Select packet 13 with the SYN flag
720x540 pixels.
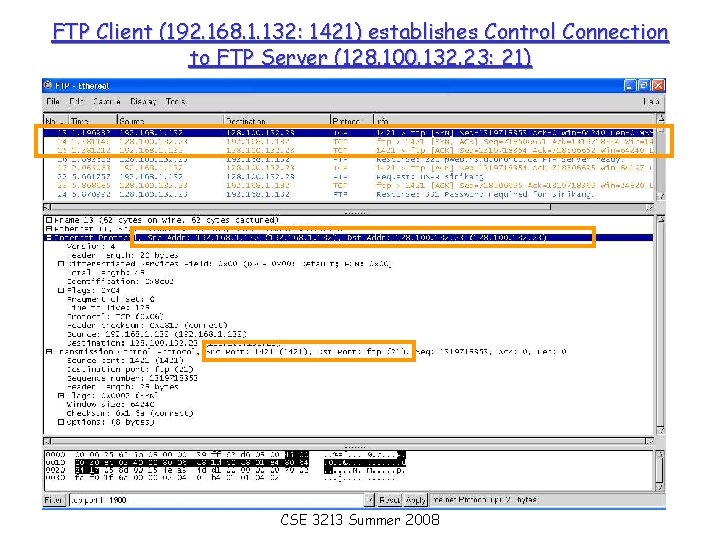349,133
